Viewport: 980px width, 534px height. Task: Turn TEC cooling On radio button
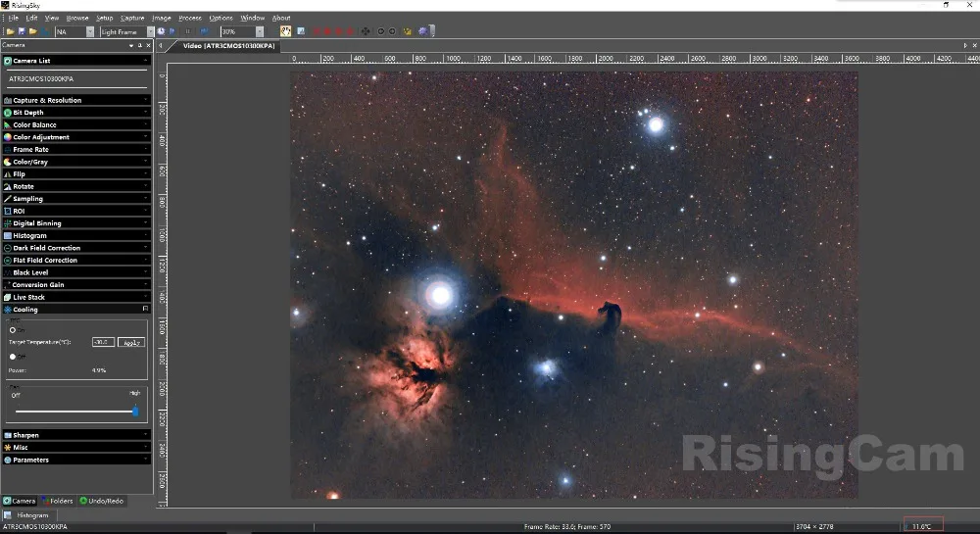(13, 329)
